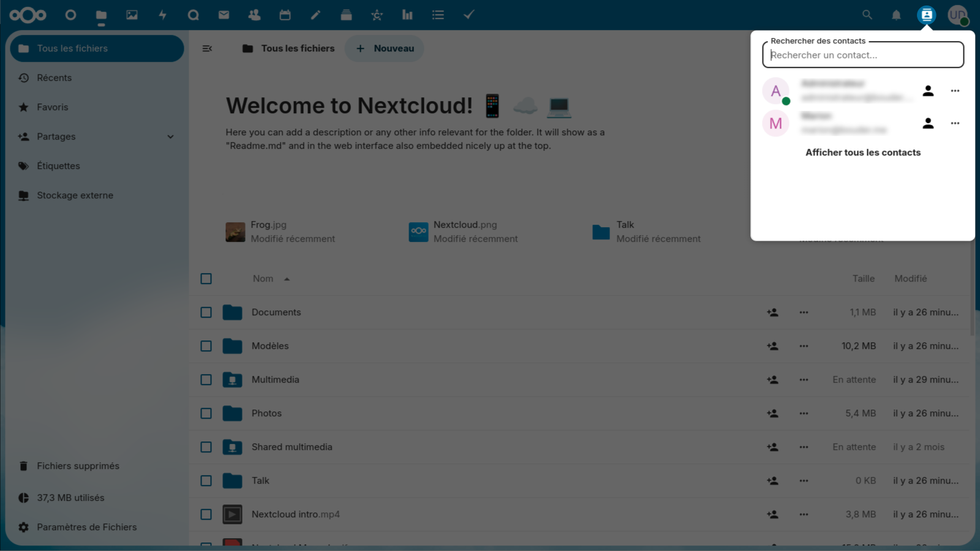Open the notifications bell icon
The image size is (980, 551).
(896, 15)
